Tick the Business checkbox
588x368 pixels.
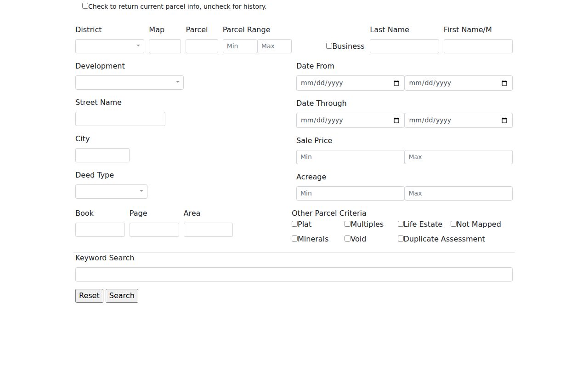(329, 46)
